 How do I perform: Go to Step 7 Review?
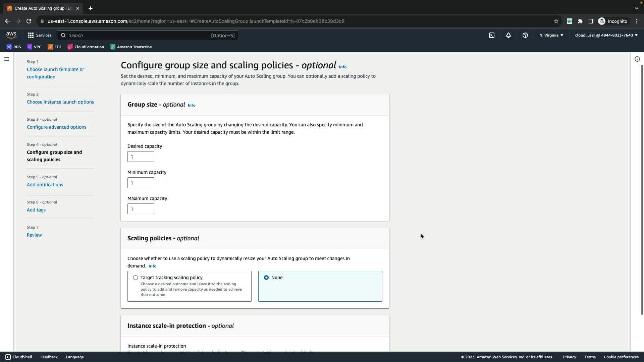coord(34,235)
